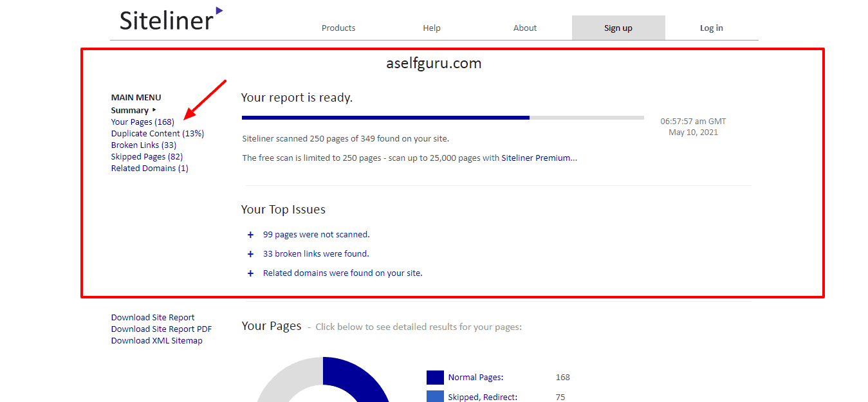Open the Products menu

tap(338, 28)
